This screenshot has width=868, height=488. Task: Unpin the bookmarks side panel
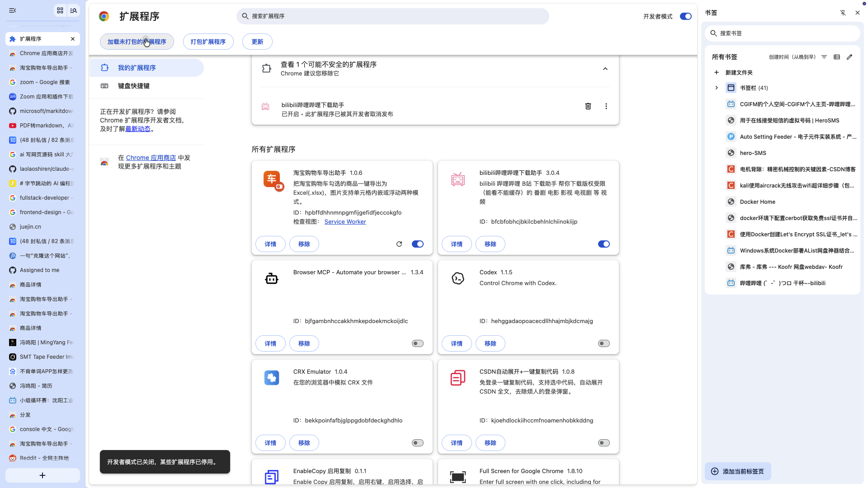[x=843, y=13]
